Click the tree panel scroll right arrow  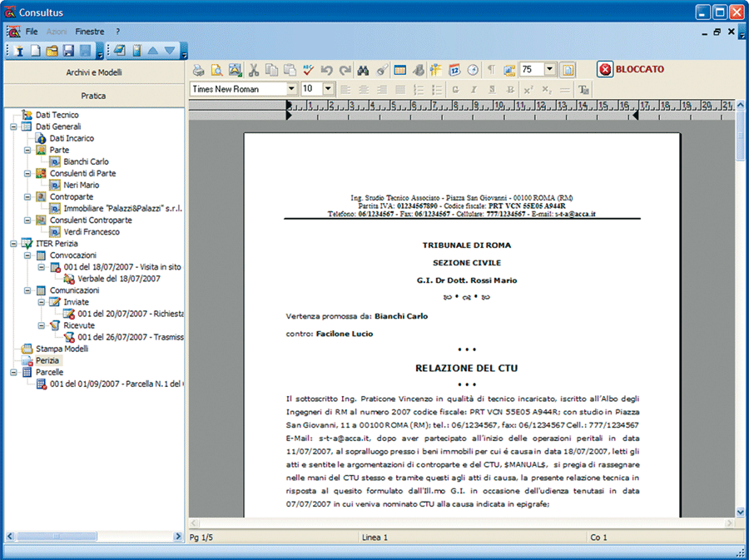point(179,536)
